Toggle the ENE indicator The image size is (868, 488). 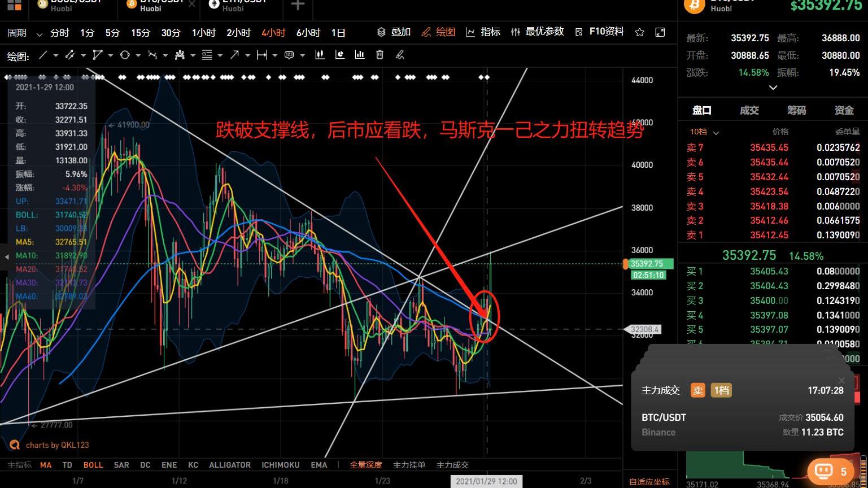(x=169, y=465)
